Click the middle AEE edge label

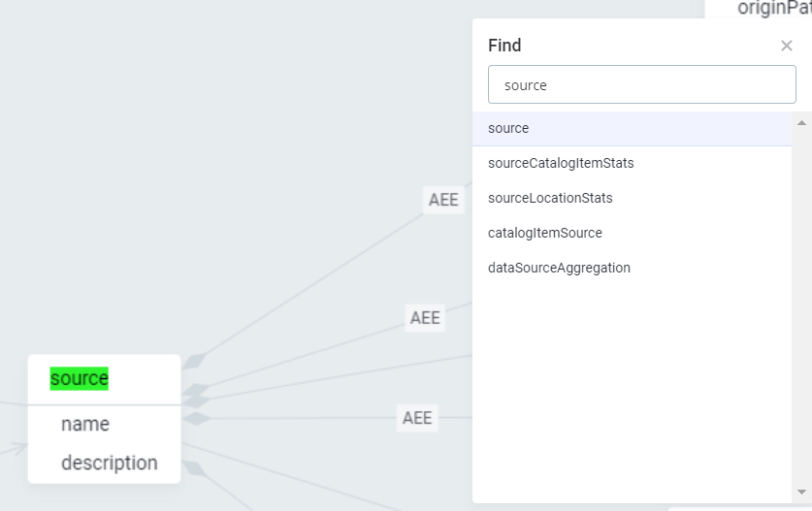425,318
